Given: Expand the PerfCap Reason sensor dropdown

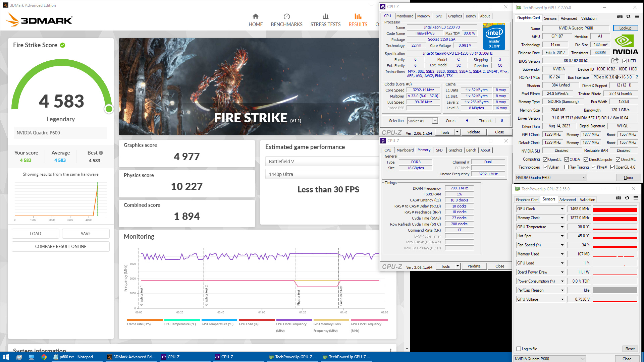Looking at the screenshot, I should click(x=562, y=290).
